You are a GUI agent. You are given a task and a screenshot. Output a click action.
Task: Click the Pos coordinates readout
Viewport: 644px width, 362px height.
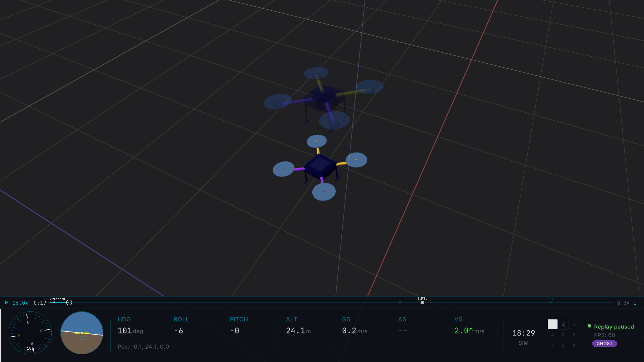143,347
